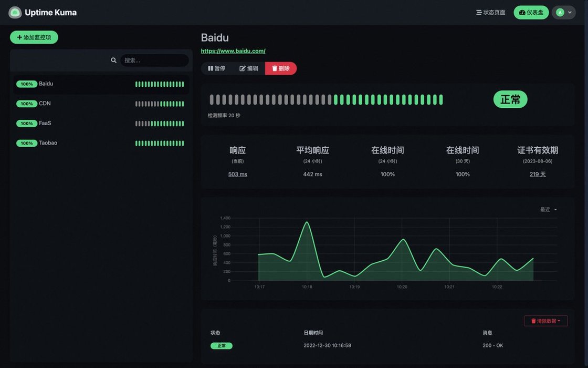588x368 pixels.
Task: Open the user avatar profile menu
Action: click(563, 13)
